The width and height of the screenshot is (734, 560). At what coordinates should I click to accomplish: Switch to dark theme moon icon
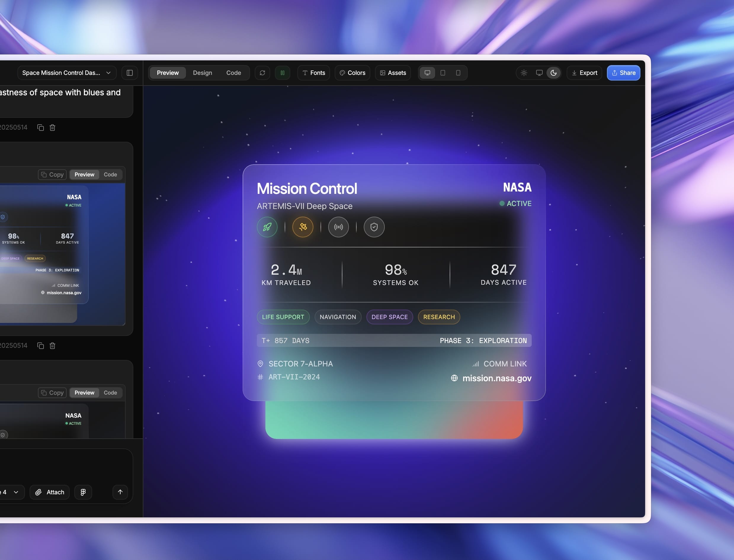pyautogui.click(x=554, y=73)
